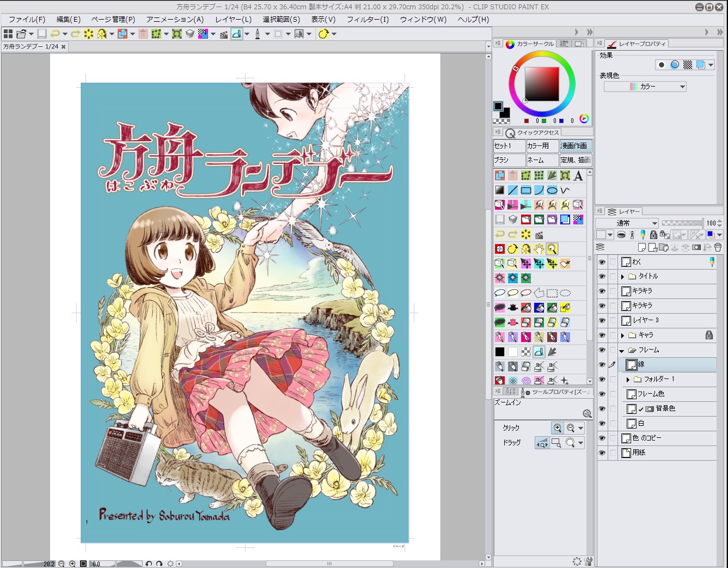728x568 pixels.
Task: Click the red reset-view target icon in Quick Access
Action: point(500,249)
